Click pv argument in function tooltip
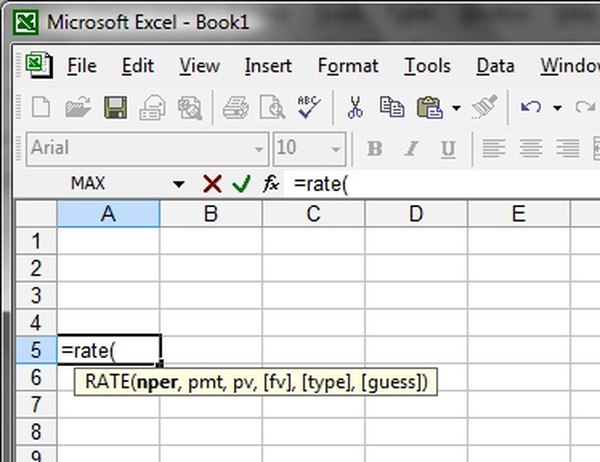The image size is (600, 462). click(243, 383)
